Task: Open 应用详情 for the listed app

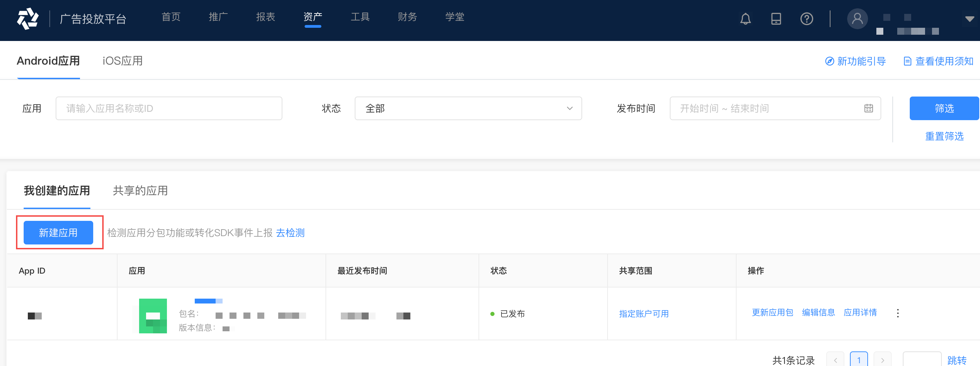Action: click(x=861, y=313)
